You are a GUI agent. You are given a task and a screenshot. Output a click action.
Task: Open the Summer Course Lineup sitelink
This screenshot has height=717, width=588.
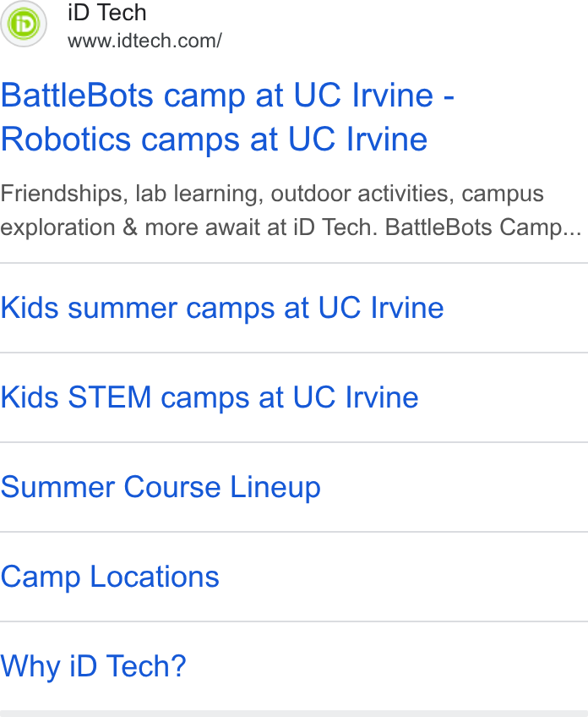click(x=161, y=488)
